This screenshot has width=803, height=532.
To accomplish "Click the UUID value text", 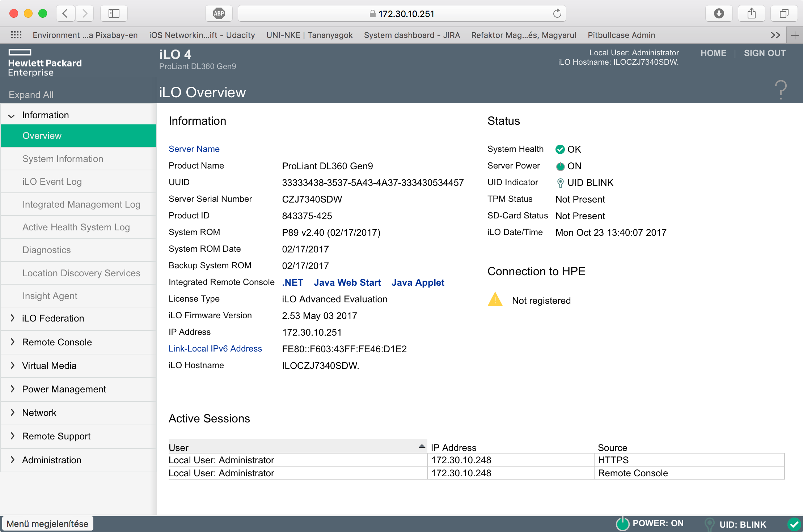I will [373, 183].
